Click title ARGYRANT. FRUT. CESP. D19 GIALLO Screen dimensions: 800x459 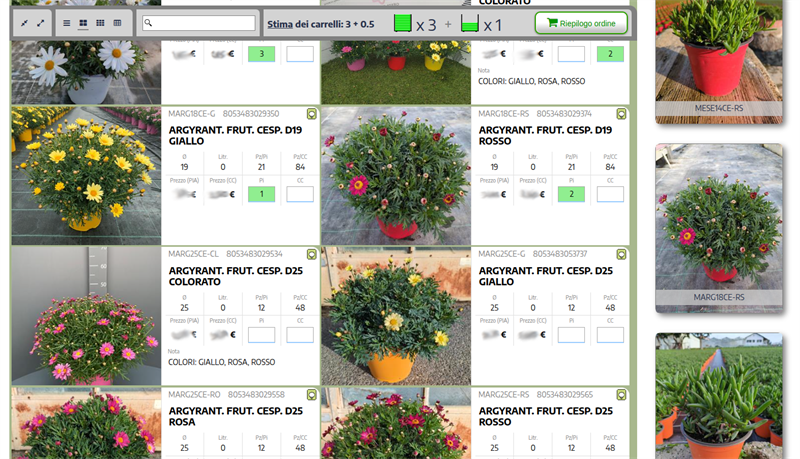(x=235, y=136)
